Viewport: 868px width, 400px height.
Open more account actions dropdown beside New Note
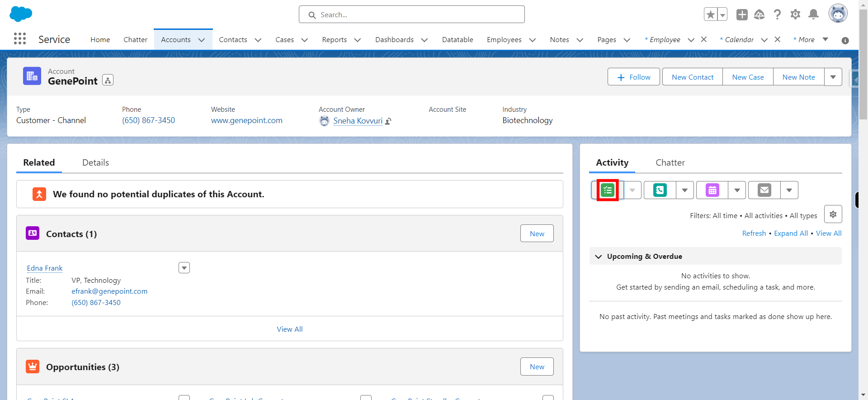tap(833, 77)
